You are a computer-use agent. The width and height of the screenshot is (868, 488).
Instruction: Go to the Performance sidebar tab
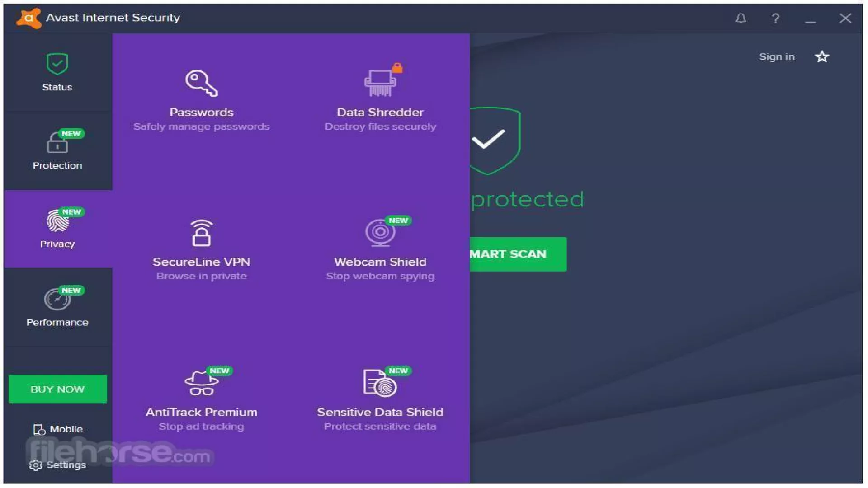click(57, 307)
